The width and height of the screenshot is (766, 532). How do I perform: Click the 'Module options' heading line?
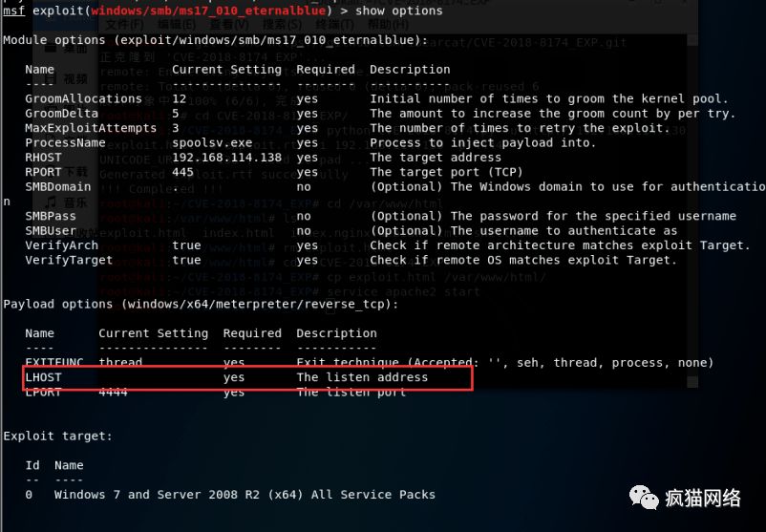point(216,40)
